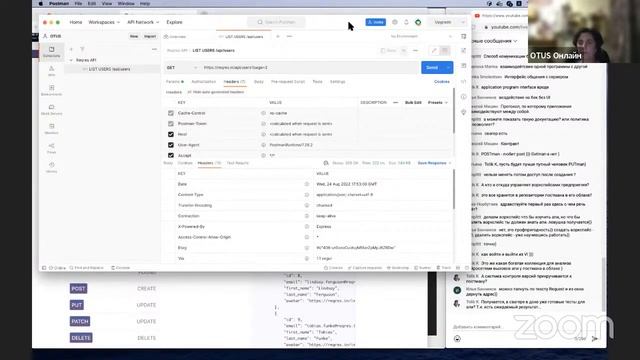
Task: Switch to the request Settings tab
Action: (x=338, y=82)
